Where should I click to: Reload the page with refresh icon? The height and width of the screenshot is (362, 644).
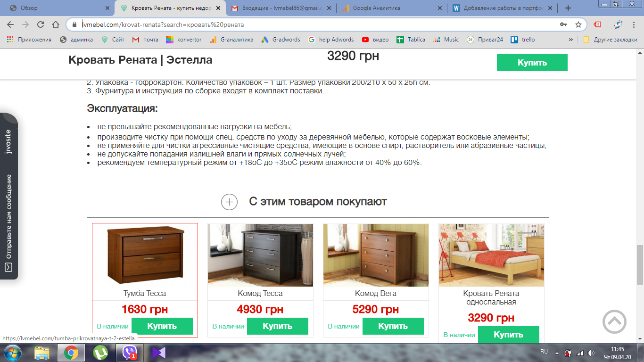pos(41,25)
